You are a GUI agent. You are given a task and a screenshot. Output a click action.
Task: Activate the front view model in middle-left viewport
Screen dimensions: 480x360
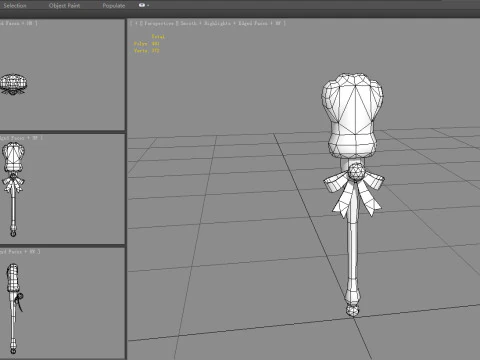(x=13, y=189)
